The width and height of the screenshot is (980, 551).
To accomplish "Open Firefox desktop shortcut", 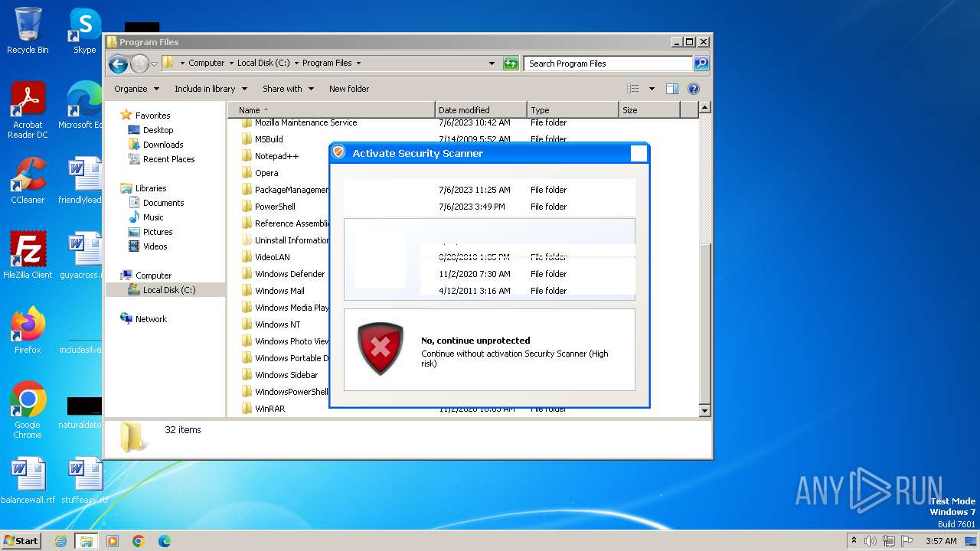I will (28, 330).
